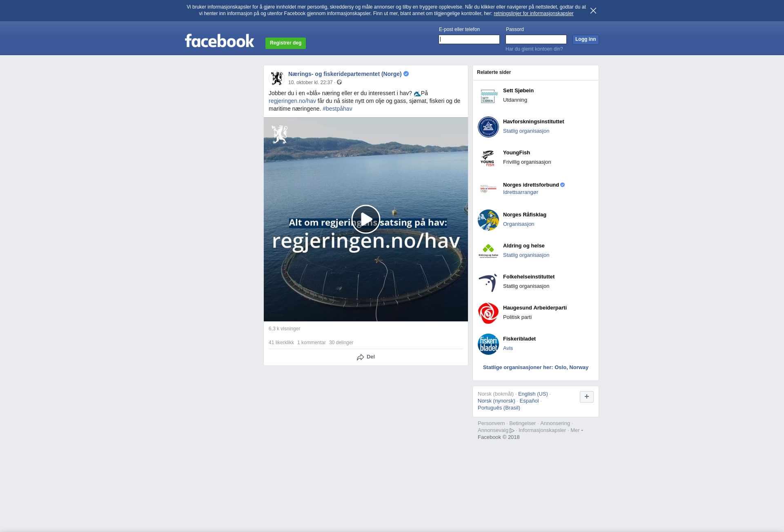Click the Fiskeribladet blue logo
The height and width of the screenshot is (532, 784).
point(488,344)
